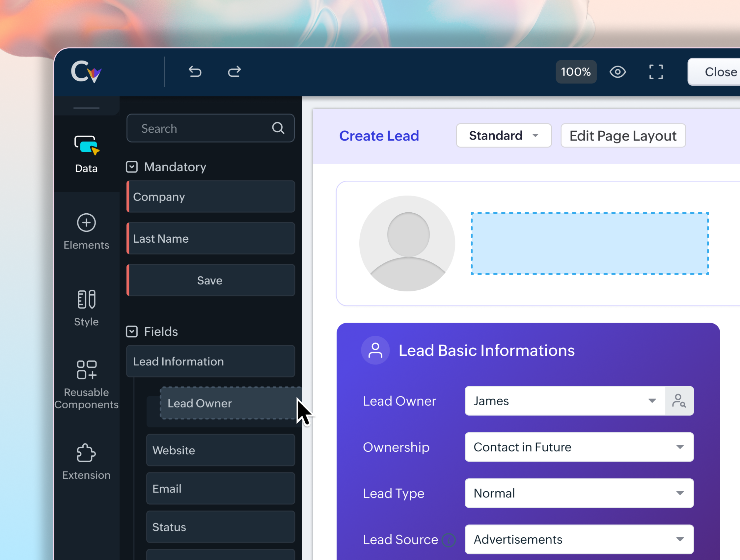Collapse the Fields section checkbox
The width and height of the screenshot is (740, 560).
click(x=131, y=331)
